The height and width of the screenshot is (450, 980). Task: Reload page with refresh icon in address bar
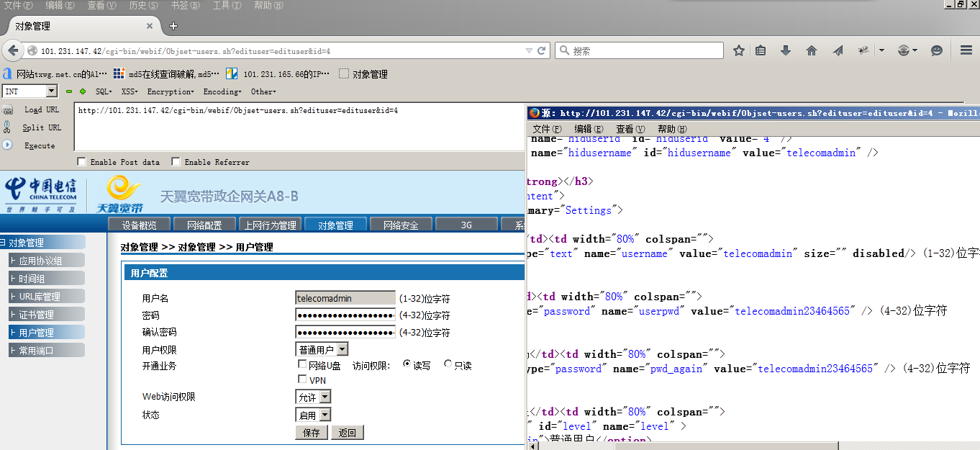542,51
